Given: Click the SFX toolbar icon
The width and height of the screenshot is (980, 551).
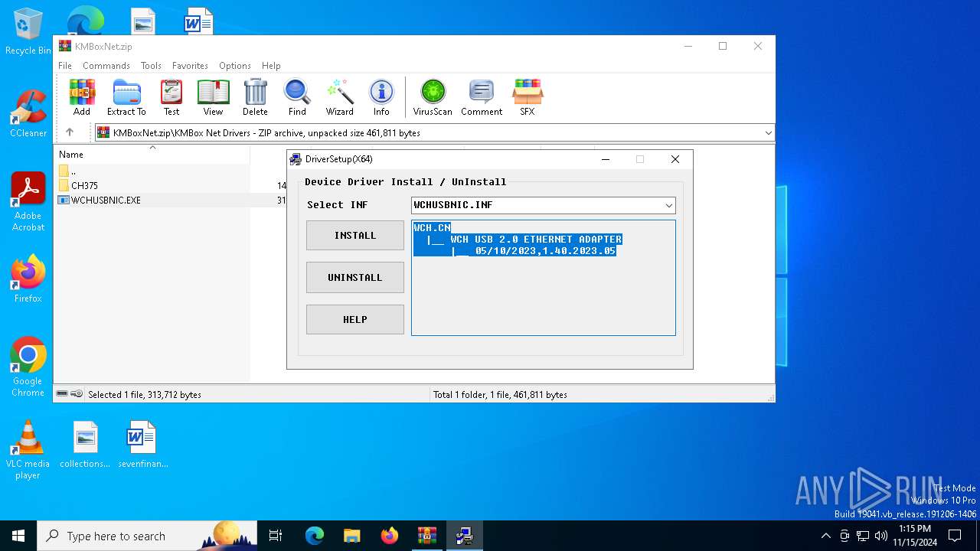Looking at the screenshot, I should tap(528, 97).
